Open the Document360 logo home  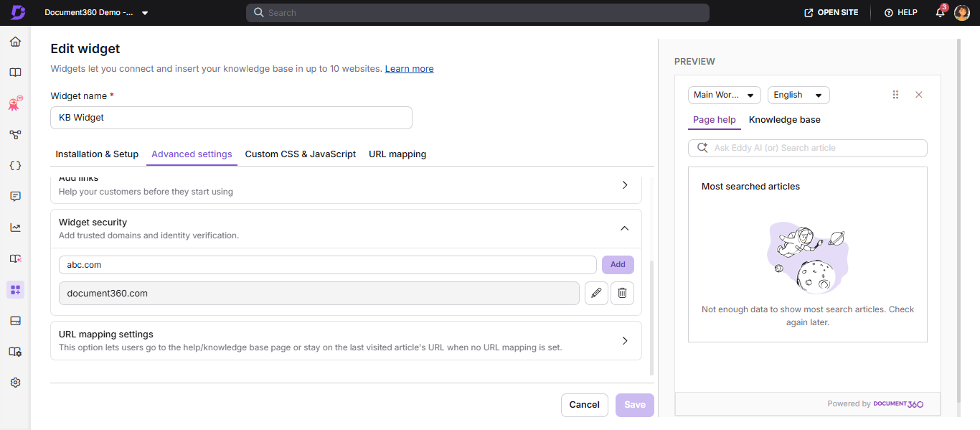coord(18,12)
